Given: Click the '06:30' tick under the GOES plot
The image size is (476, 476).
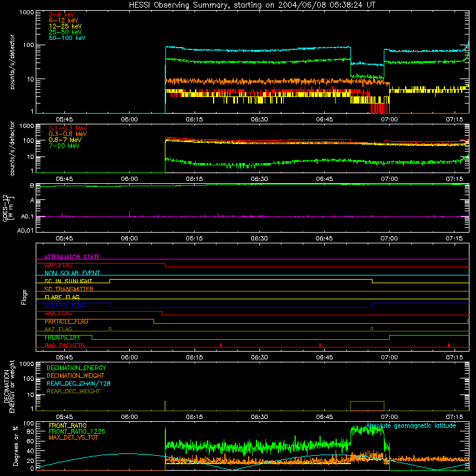Looking at the screenshot, I should pyautogui.click(x=259, y=239).
